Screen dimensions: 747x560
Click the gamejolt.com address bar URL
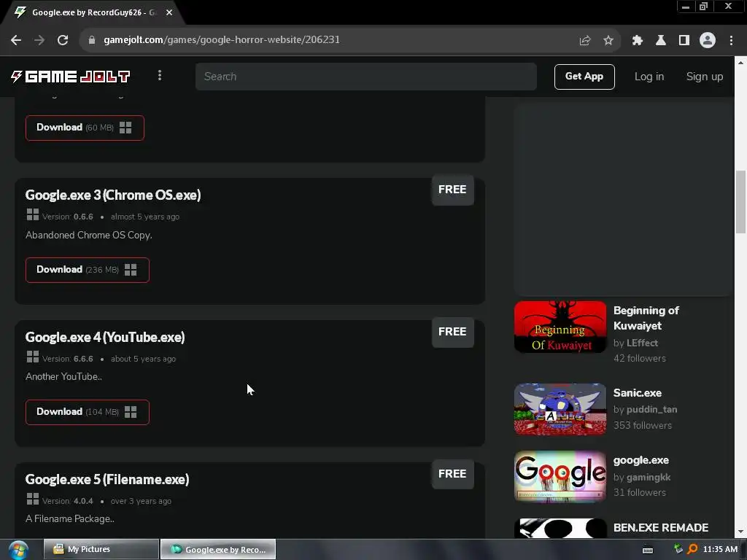(x=222, y=39)
